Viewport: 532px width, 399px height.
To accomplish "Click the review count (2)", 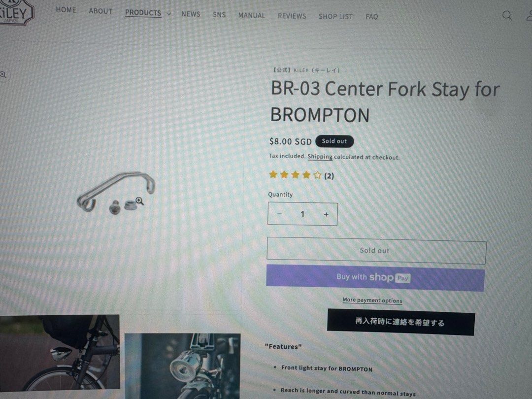I will (x=329, y=176).
